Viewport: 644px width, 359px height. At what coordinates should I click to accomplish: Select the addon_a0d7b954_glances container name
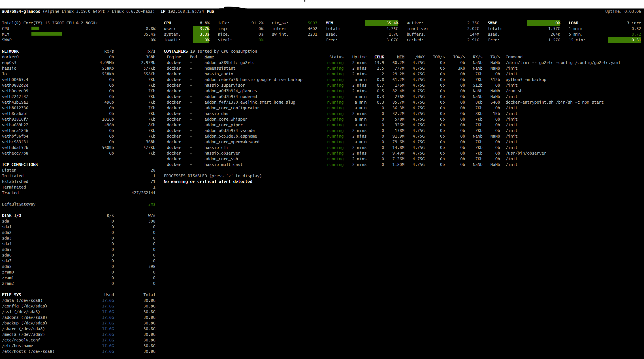(x=231, y=91)
